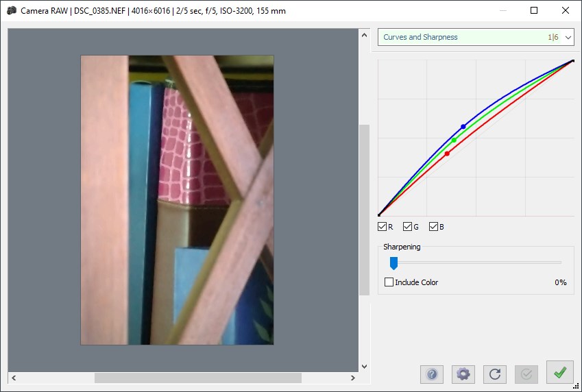
Task: Click the Sharpening slider handle
Action: 393,263
